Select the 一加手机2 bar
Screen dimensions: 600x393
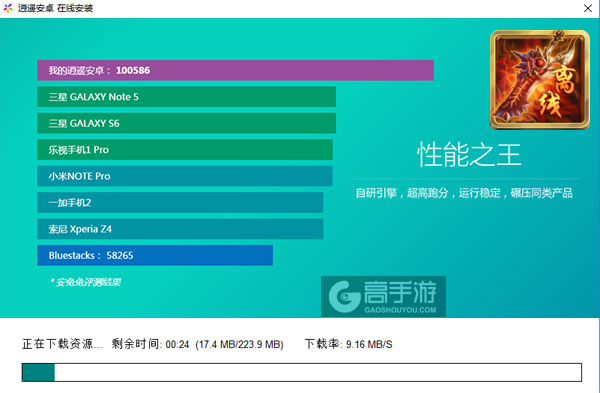180,202
